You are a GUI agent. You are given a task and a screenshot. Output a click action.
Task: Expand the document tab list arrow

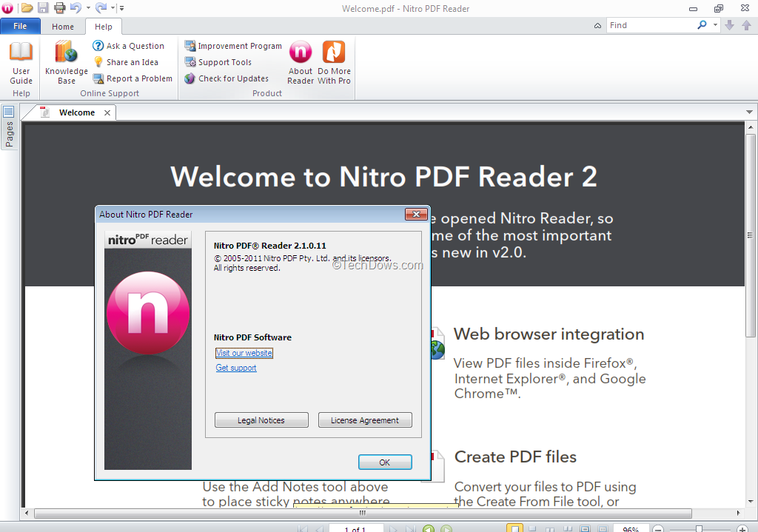[x=749, y=112]
